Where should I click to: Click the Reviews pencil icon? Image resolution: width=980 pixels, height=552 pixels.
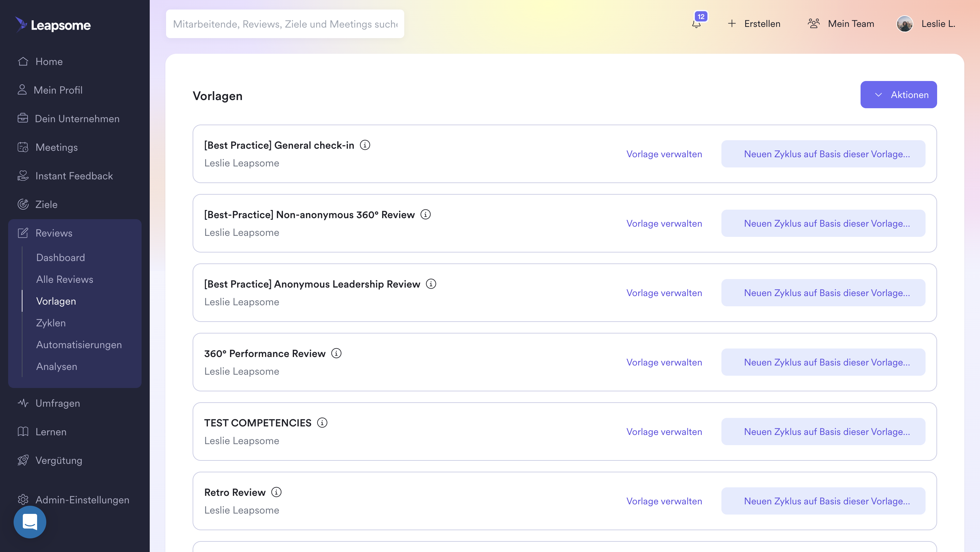[x=23, y=233]
